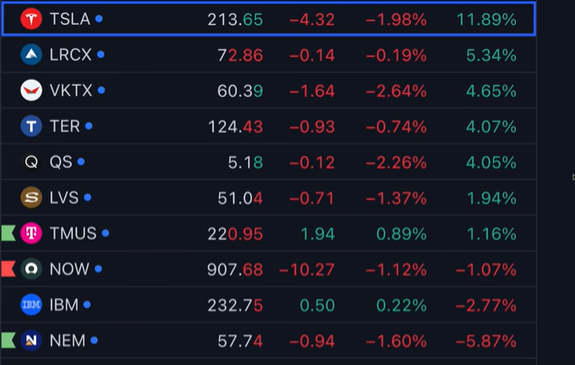Screen dimensions: 575x365
Task: Click the IBM change value 0.50
Action: [318, 306]
